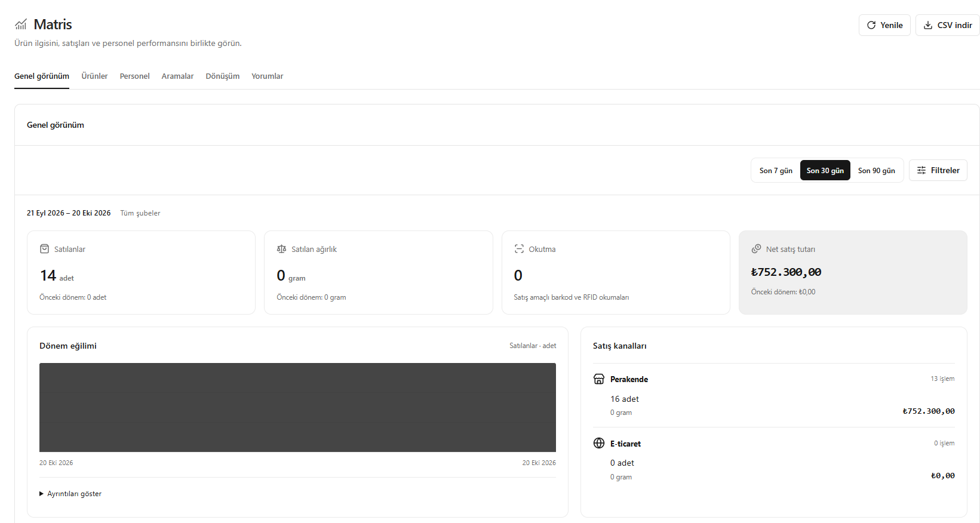This screenshot has width=980, height=523.
Task: Expand Ayrıntıları göster disclosure
Action: click(70, 494)
